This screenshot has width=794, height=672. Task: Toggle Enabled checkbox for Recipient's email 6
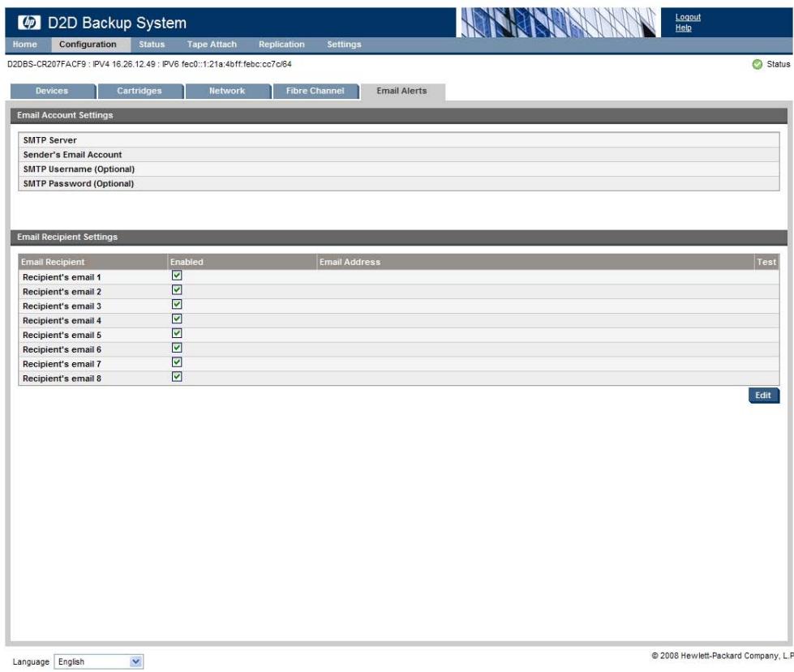point(177,348)
